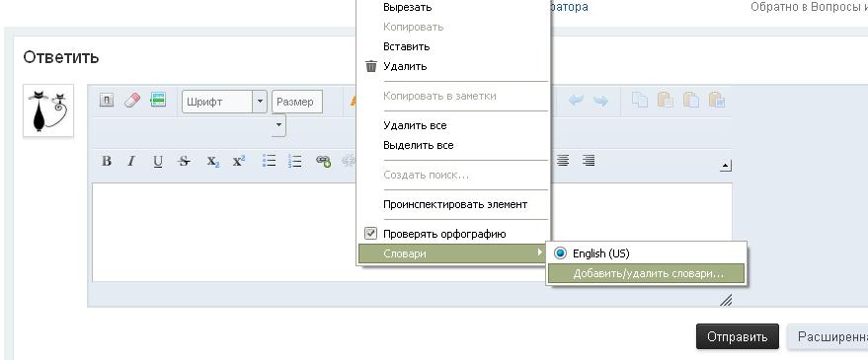Viewport: 868px width, 360px height.
Task: Click the eraser remove-format icon
Action: (x=132, y=100)
